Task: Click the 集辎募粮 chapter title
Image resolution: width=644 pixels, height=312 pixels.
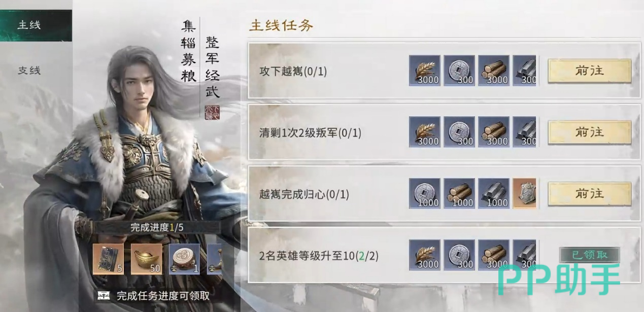Action: [188, 52]
